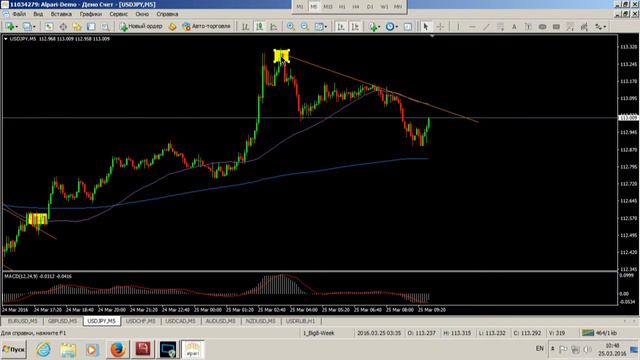Show the Market Watch window icon
This screenshot has width=640, height=360.
click(49, 27)
